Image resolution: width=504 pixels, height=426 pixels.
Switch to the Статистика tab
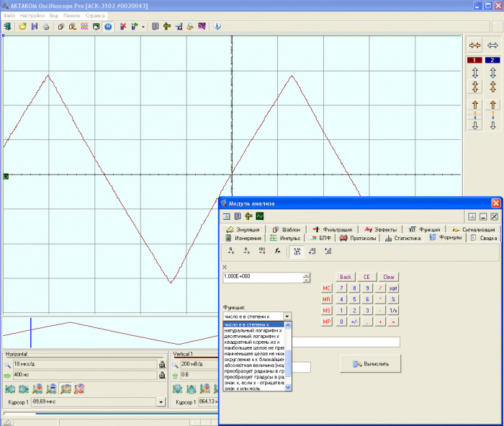point(402,238)
